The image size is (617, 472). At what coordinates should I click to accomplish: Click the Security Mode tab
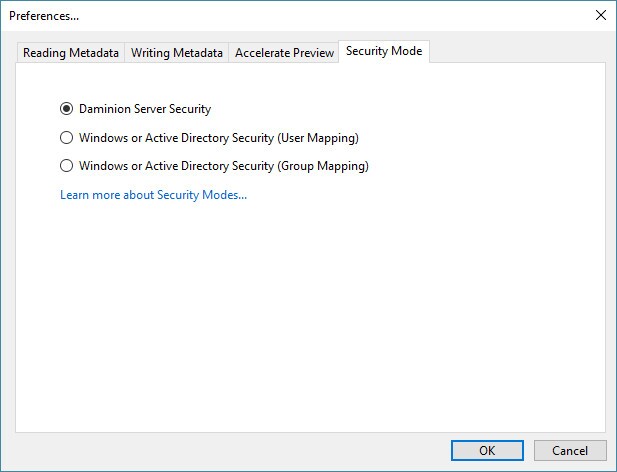click(x=384, y=51)
